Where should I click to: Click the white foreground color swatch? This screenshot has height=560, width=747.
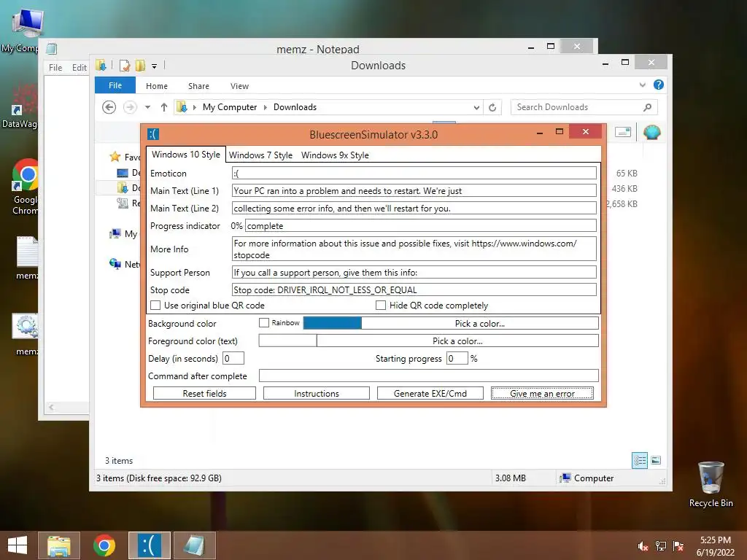click(x=287, y=341)
